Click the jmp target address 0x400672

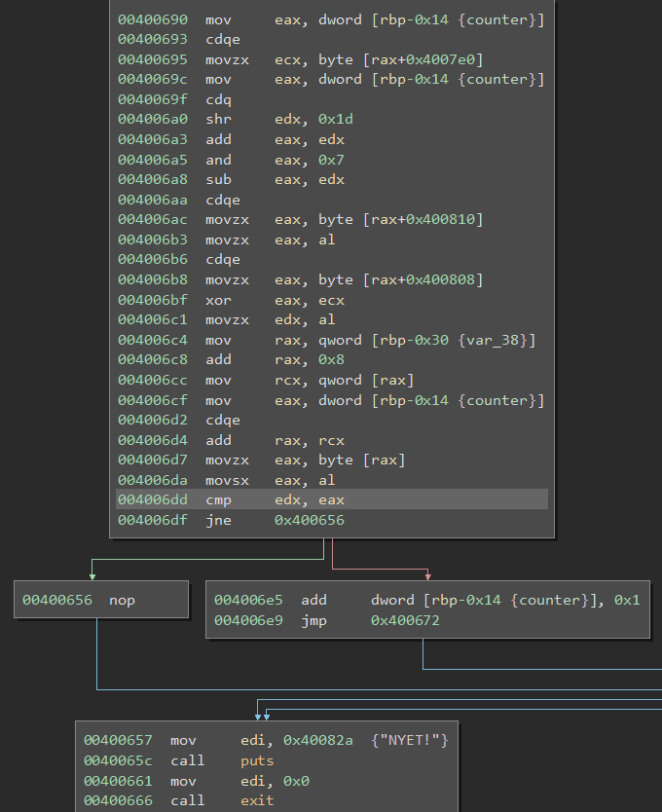(405, 619)
